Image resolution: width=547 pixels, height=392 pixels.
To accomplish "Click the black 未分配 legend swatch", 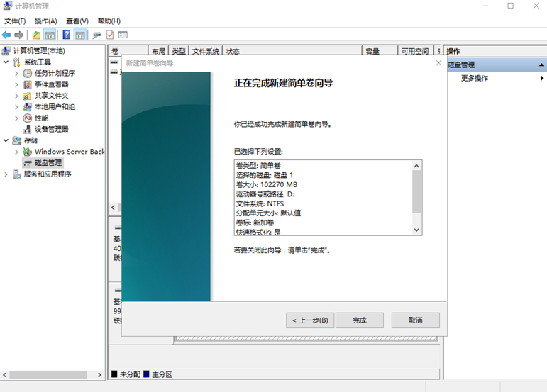I will click(114, 374).
